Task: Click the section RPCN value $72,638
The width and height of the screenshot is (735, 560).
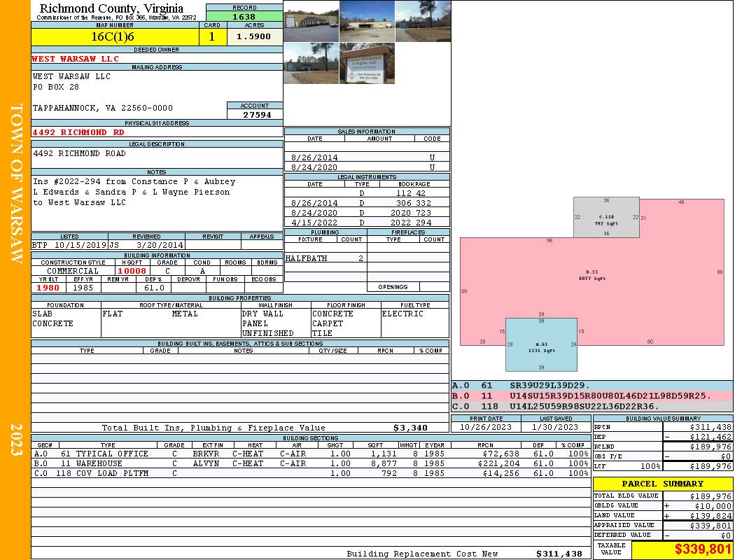Action: [500, 454]
